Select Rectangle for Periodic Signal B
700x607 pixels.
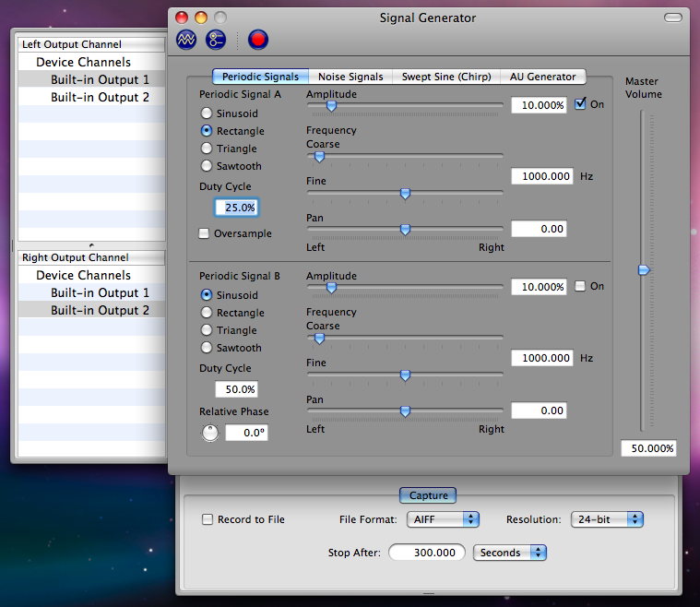[207, 312]
